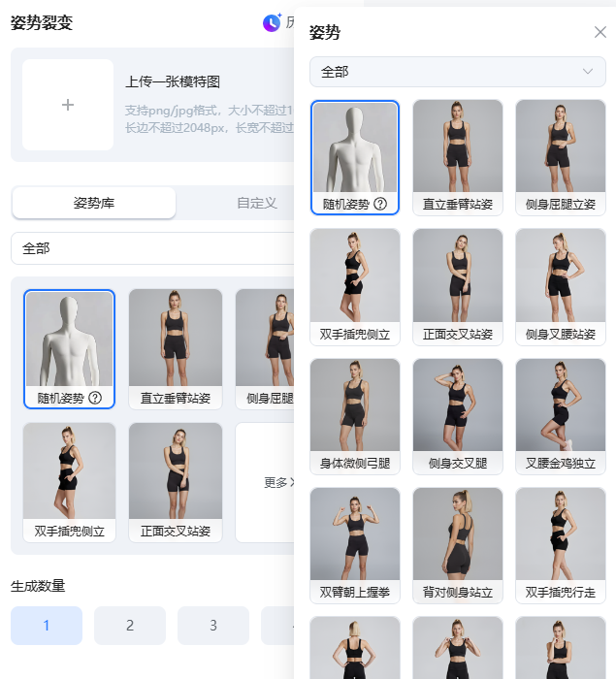616x679 pixels.
Task: Select 双手插兜侧立 in the pose panel
Action: coord(355,287)
